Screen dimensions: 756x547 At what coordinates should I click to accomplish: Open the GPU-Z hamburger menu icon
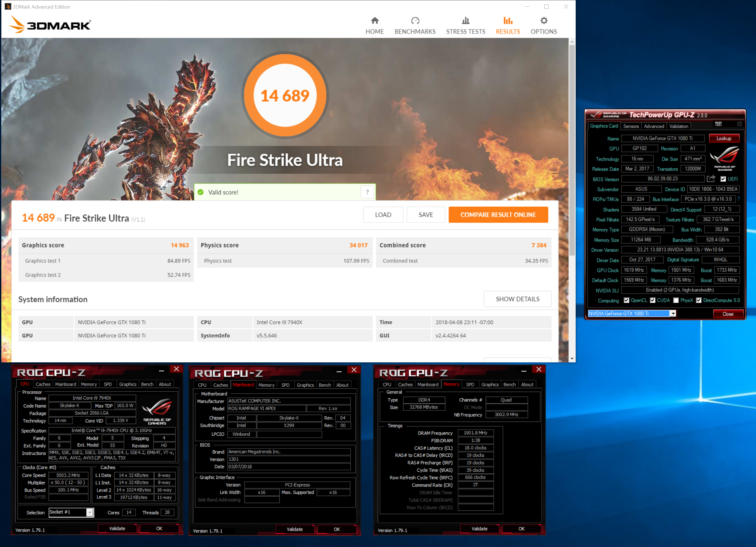click(x=739, y=124)
